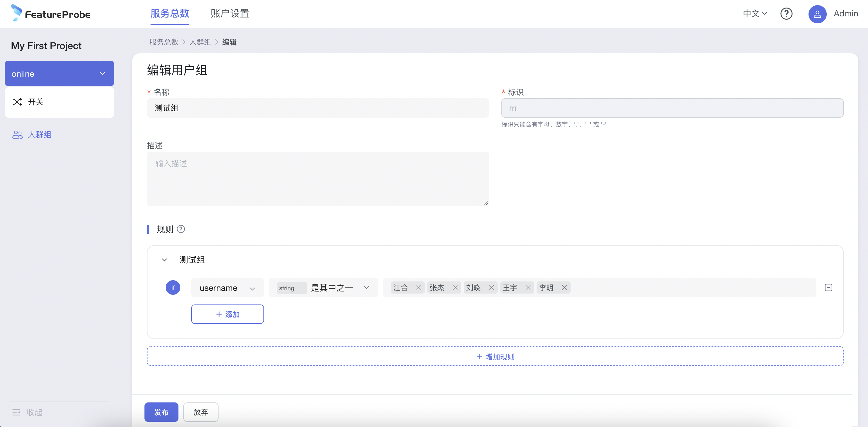Image resolution: width=868 pixels, height=427 pixels.
Task: Open the 人群组 sidebar item
Action: (x=39, y=135)
